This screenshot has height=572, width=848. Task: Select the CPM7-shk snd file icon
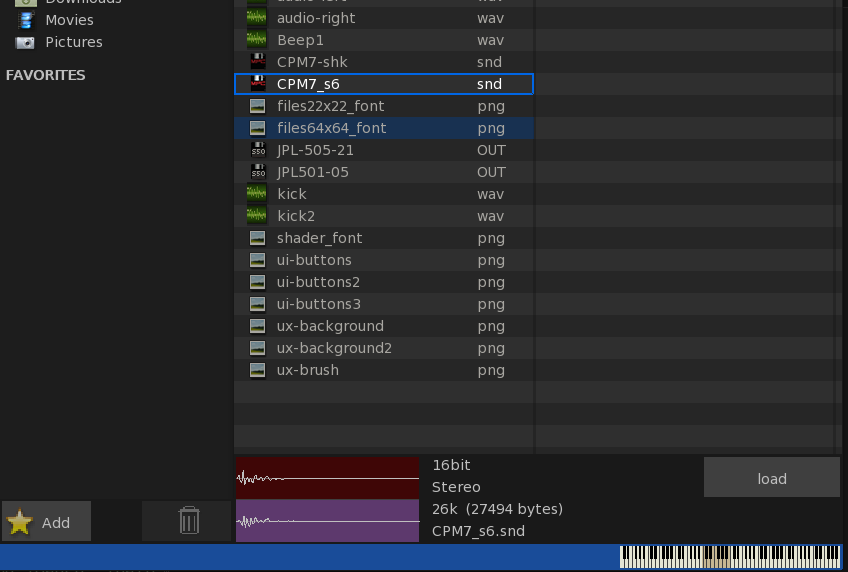[x=257, y=62]
